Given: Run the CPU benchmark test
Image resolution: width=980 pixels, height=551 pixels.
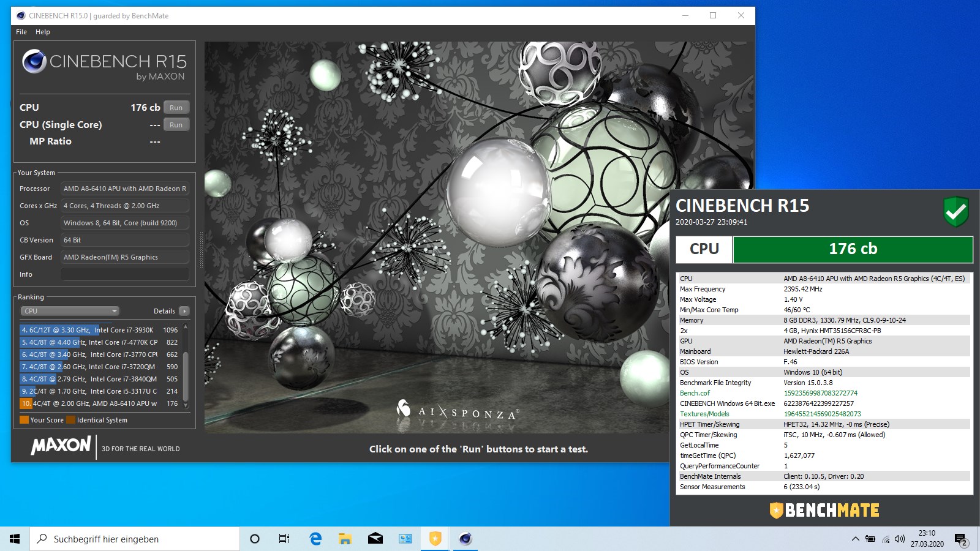Looking at the screenshot, I should tap(176, 108).
